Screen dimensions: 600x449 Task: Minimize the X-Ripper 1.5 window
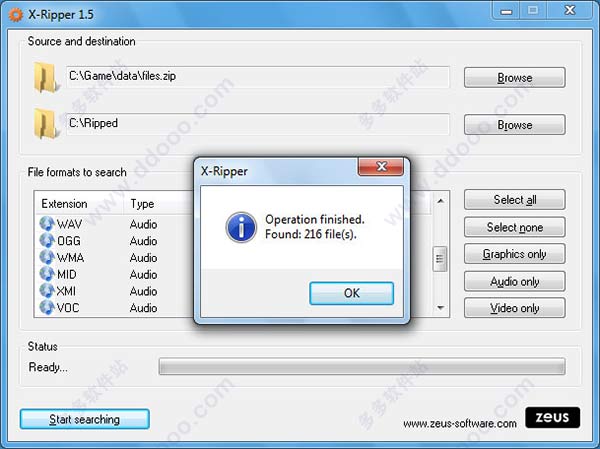coord(506,11)
